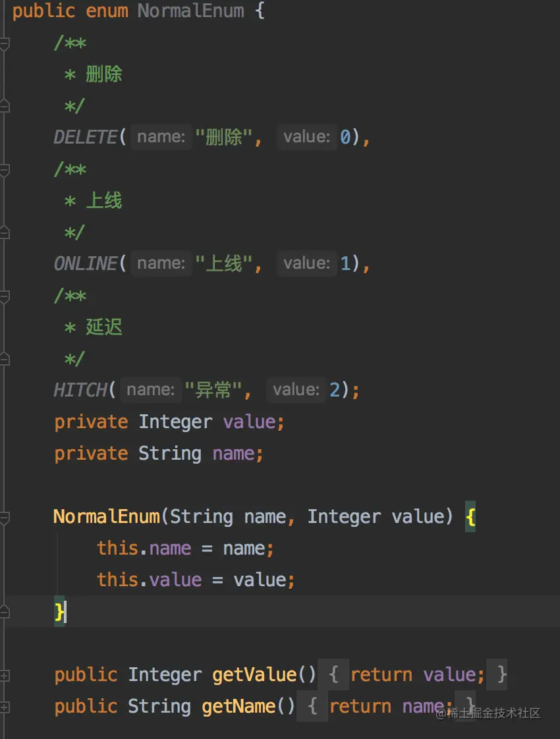The image size is (560, 739).
Task: Expand the folded getName() method in the gutter
Action: pyautogui.click(x=5, y=707)
